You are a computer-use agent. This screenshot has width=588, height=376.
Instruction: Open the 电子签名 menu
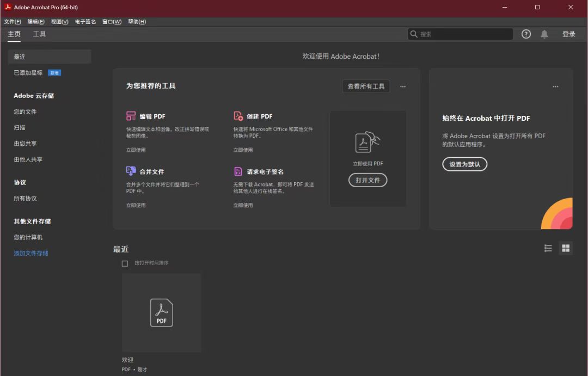pyautogui.click(x=85, y=22)
